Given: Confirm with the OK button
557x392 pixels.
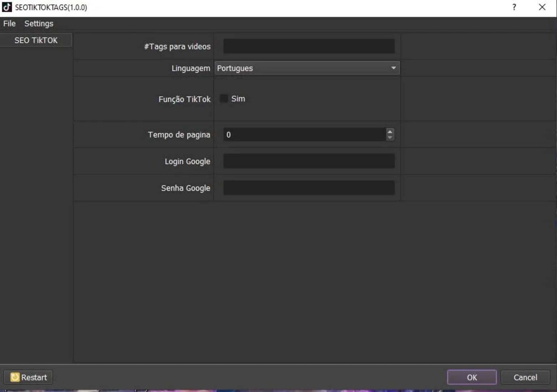Looking at the screenshot, I should click(472, 377).
